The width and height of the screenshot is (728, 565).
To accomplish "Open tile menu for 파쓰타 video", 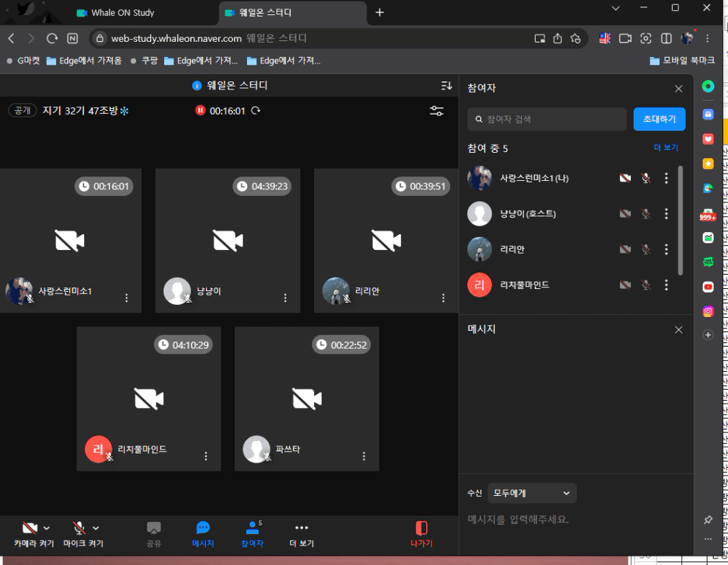I will (364, 456).
